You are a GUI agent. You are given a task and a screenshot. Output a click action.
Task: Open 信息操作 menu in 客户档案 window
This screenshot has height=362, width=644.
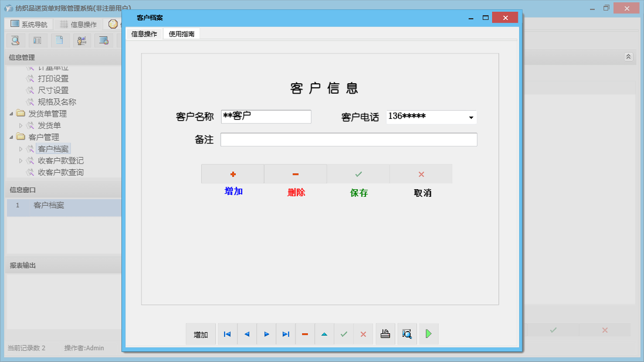tap(144, 34)
